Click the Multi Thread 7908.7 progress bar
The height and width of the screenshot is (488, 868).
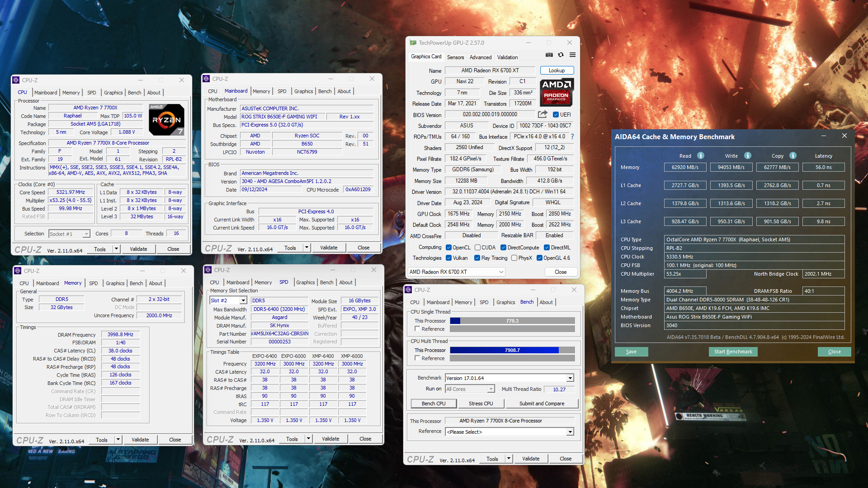click(512, 350)
